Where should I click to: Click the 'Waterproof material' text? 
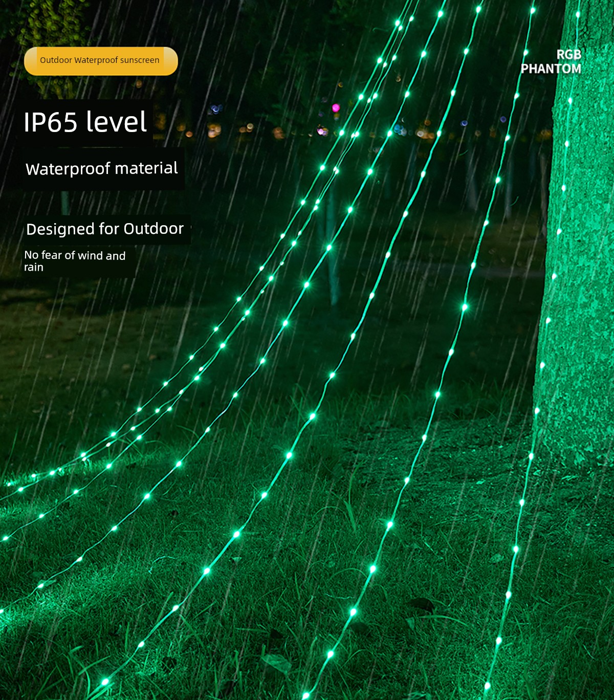[x=102, y=169]
